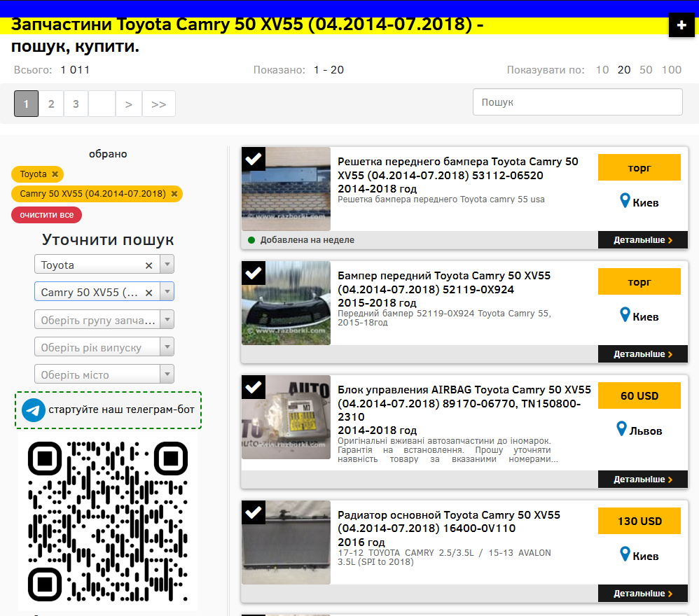This screenshot has height=616, width=699.
Task: Open Детальніше for Решетка переднего бампера
Action: [643, 240]
